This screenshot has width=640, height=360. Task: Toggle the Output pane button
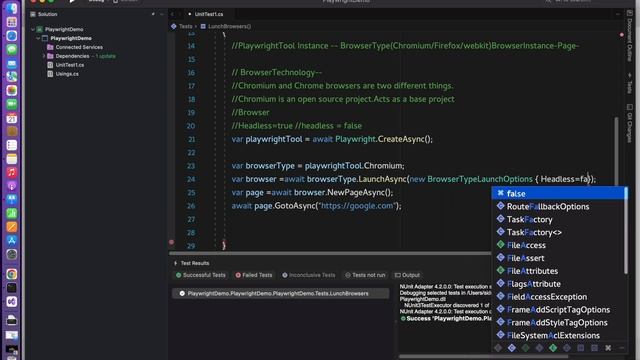pyautogui.click(x=407, y=275)
